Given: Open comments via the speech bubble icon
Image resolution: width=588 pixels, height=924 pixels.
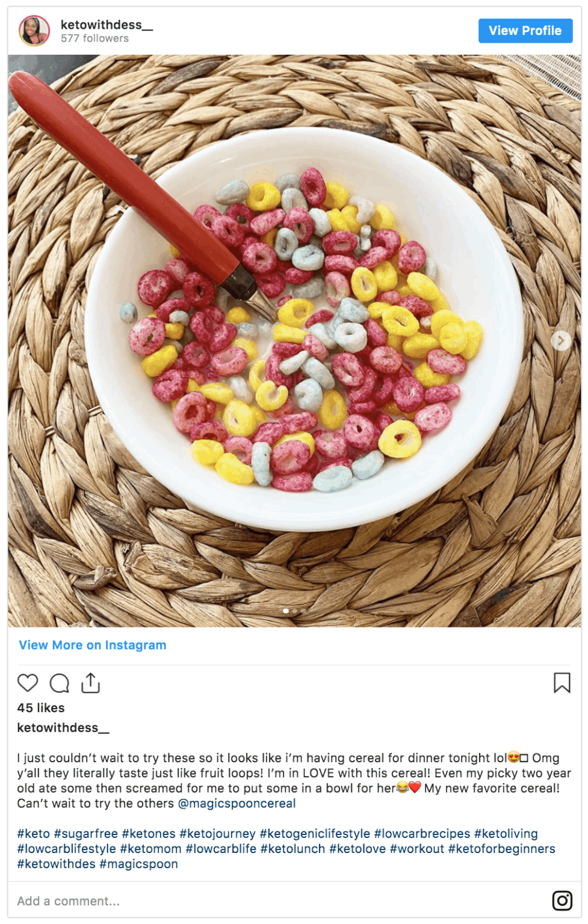Looking at the screenshot, I should tap(60, 683).
